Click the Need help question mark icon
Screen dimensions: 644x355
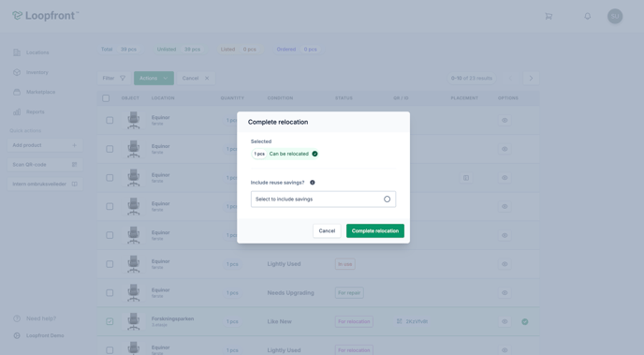[x=17, y=318]
